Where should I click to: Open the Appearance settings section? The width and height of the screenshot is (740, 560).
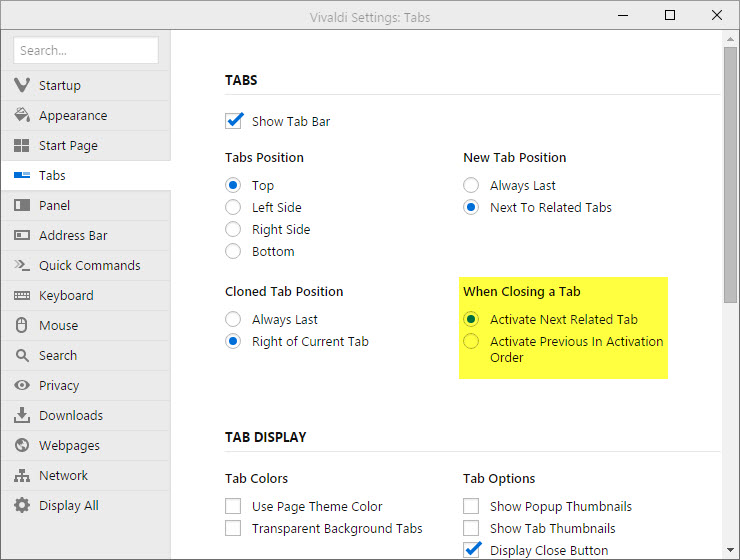[86, 116]
